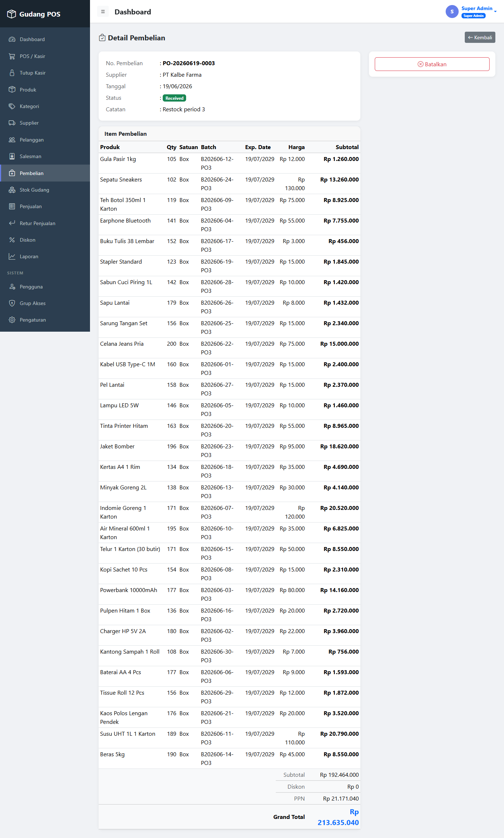Open the Laporan chart icon
Image resolution: width=504 pixels, height=838 pixels.
pos(12,256)
